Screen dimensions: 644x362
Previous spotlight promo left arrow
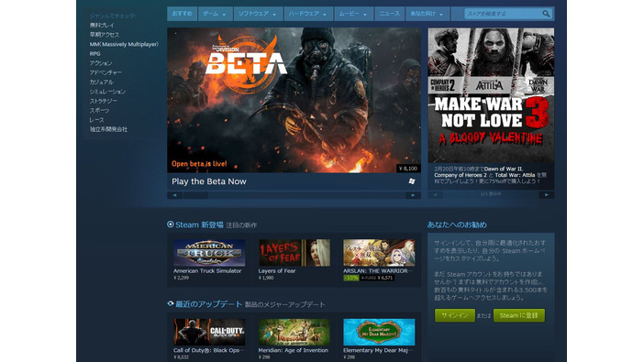pos(436,194)
